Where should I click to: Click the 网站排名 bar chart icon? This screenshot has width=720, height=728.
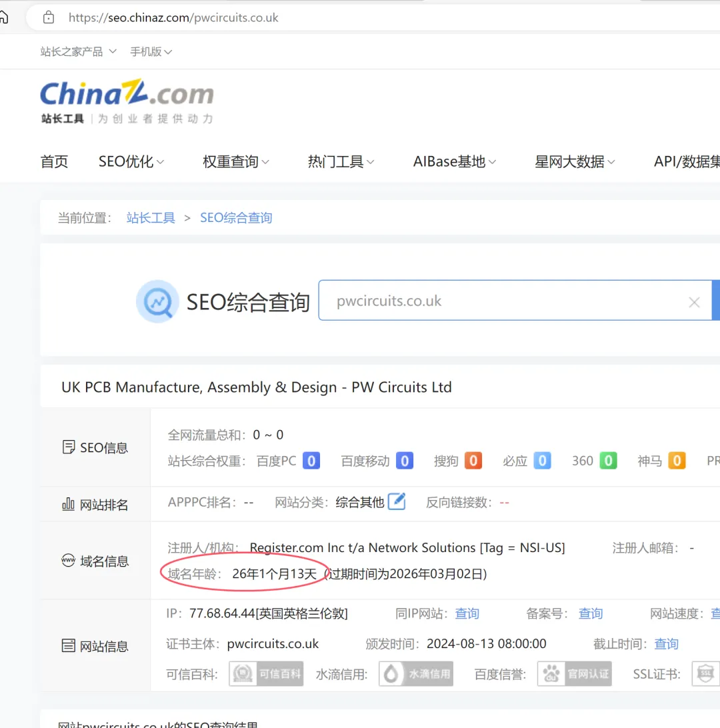click(x=68, y=504)
